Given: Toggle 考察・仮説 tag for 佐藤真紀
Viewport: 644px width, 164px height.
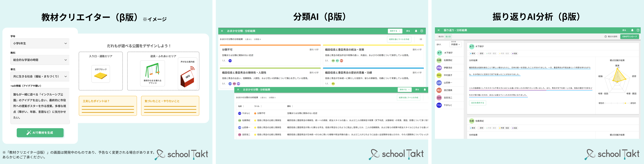Looking at the screenshot, I should coord(504,128).
